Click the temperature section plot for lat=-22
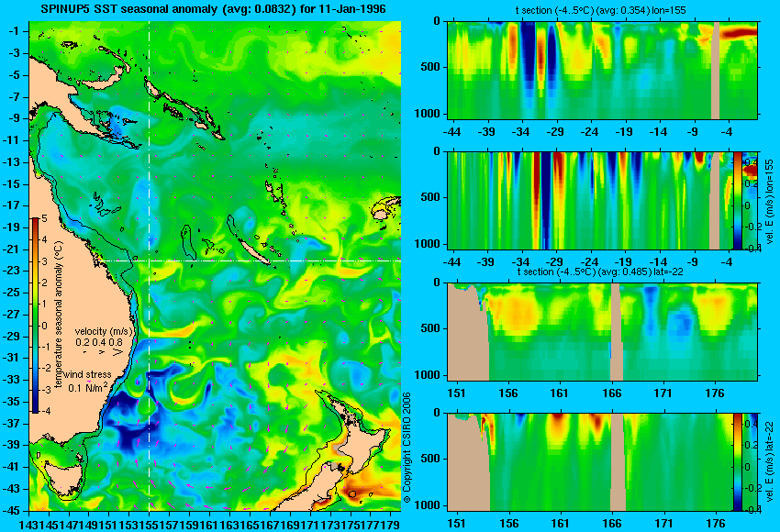The image size is (780, 532). (602, 332)
